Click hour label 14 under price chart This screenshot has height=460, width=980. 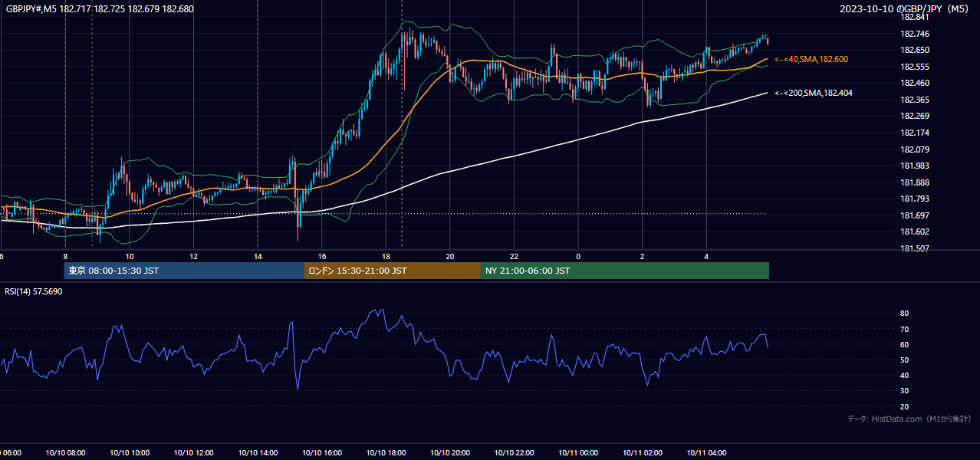258,256
